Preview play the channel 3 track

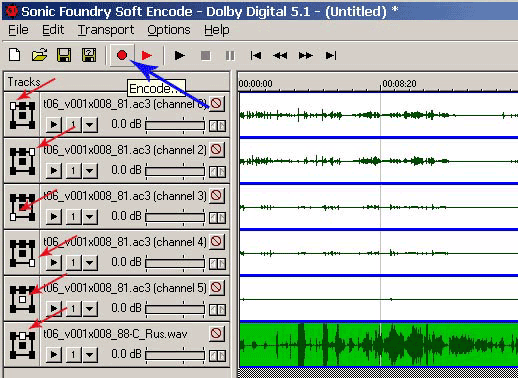54,217
